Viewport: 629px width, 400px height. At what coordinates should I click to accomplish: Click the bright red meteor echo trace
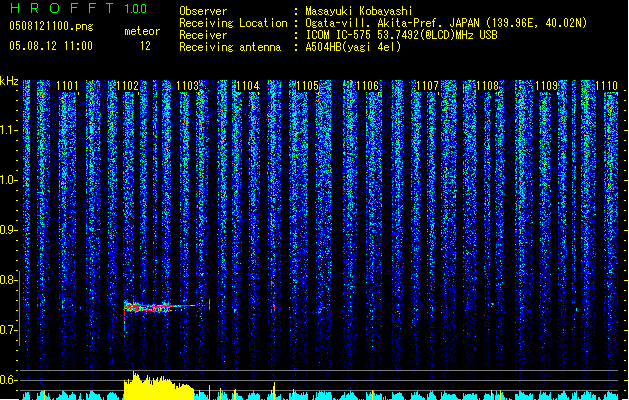pos(160,307)
